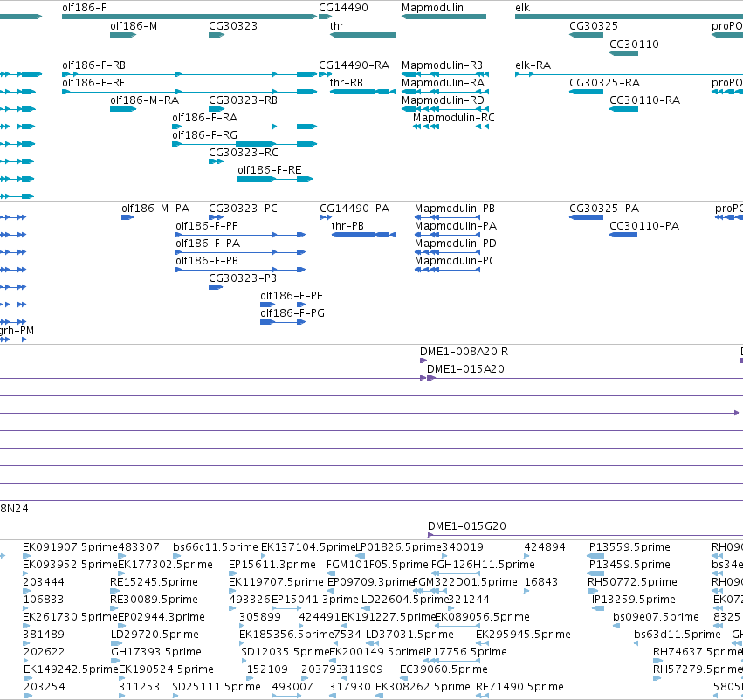Click the CG30323 gene label
The width and height of the screenshot is (743, 700).
233,26
